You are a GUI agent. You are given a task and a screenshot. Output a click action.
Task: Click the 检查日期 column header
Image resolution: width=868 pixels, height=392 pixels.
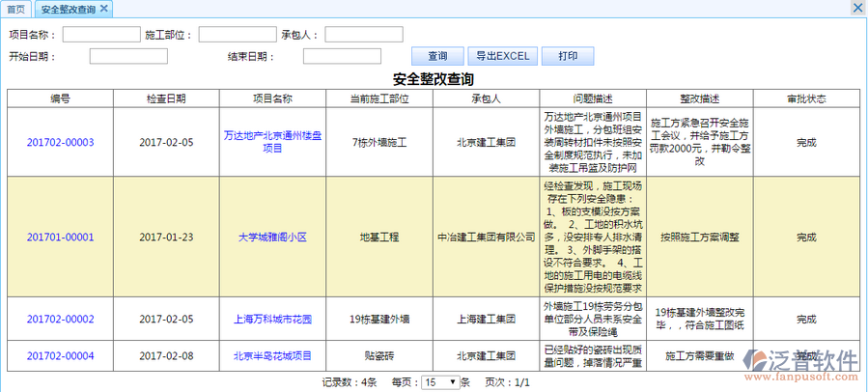click(166, 98)
